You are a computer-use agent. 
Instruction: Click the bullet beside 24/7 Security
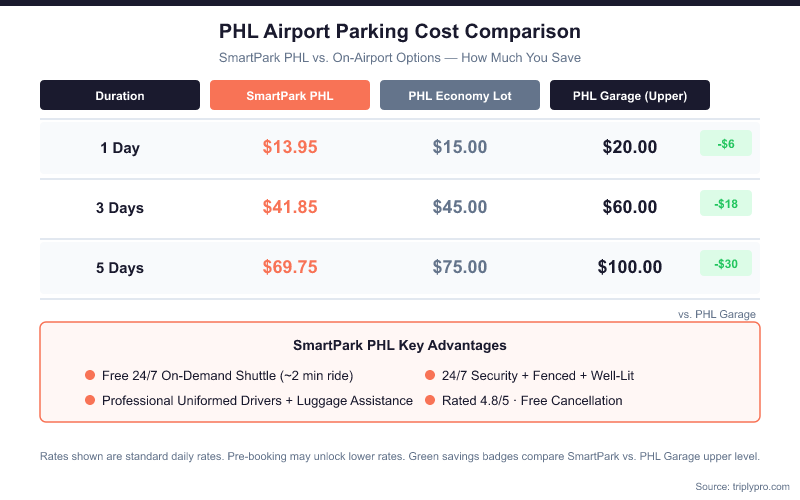pos(430,376)
